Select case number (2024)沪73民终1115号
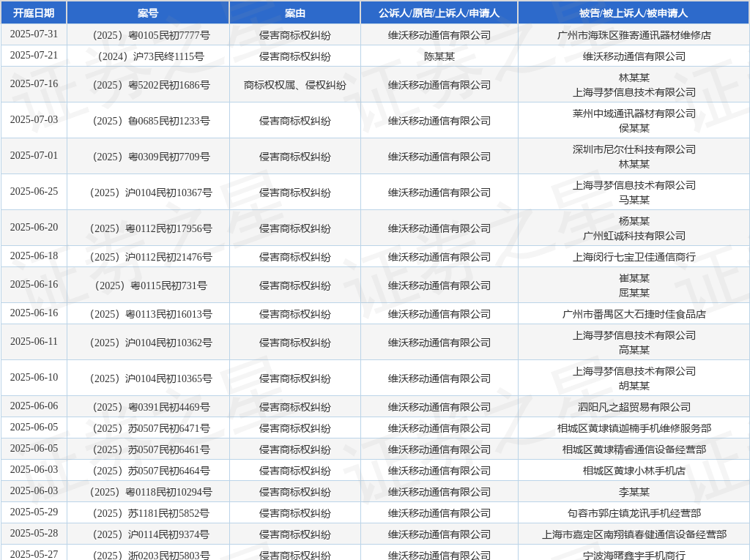The height and width of the screenshot is (560, 750). click(151, 56)
